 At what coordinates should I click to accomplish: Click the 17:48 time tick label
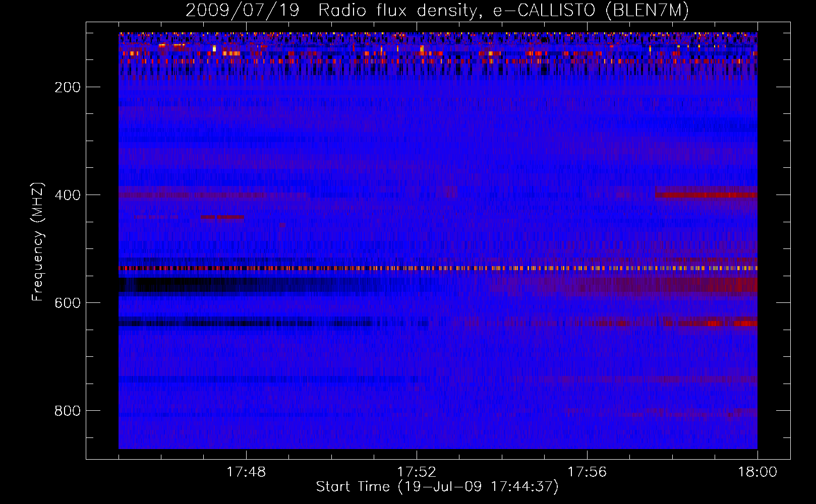247,472
